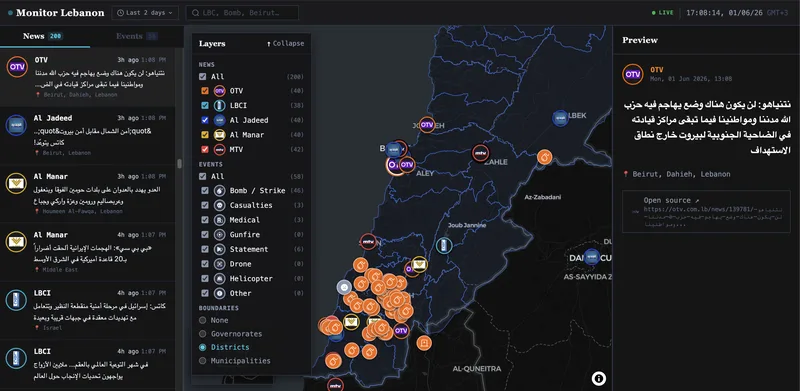Viewport: 800px width, 391px height.
Task: Uncheck the Al Manar news layer checkbox
Action: (205, 135)
